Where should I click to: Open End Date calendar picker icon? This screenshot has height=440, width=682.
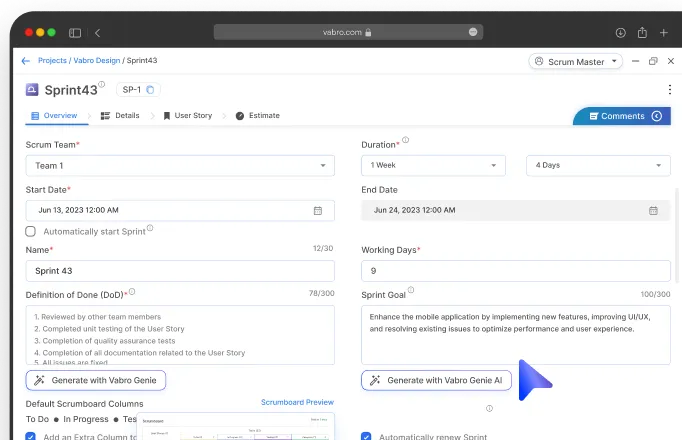tap(653, 211)
